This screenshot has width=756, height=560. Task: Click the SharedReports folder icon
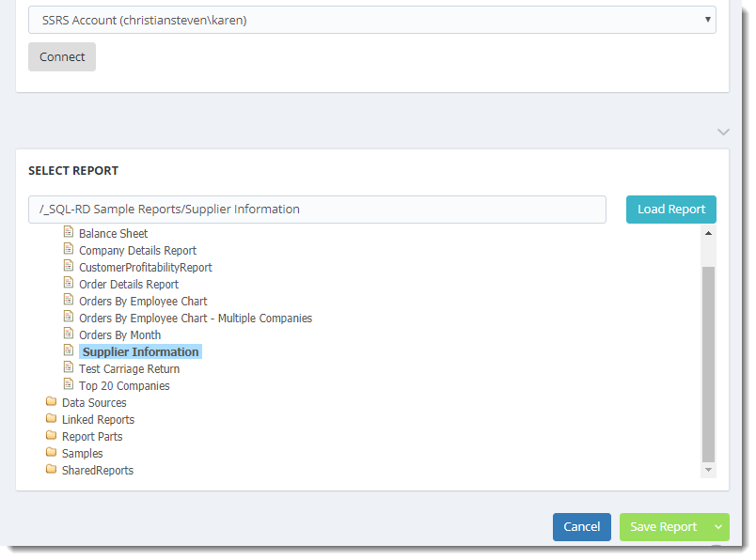[x=51, y=469]
